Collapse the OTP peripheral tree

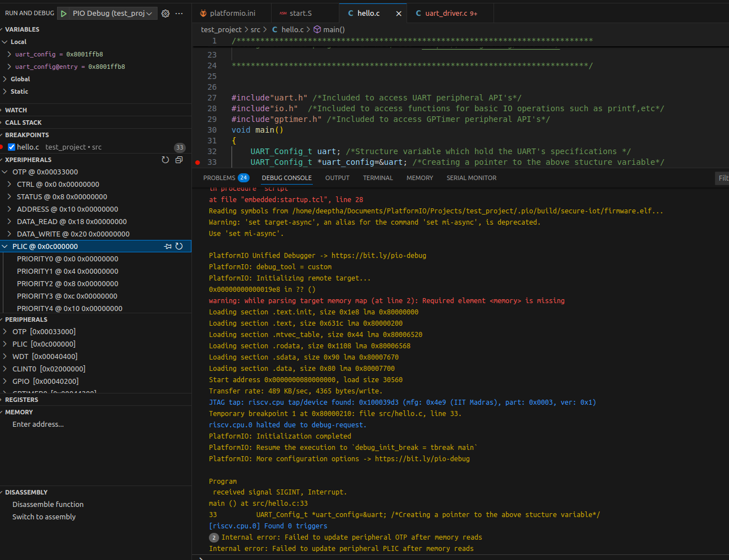pyautogui.click(x=5, y=172)
